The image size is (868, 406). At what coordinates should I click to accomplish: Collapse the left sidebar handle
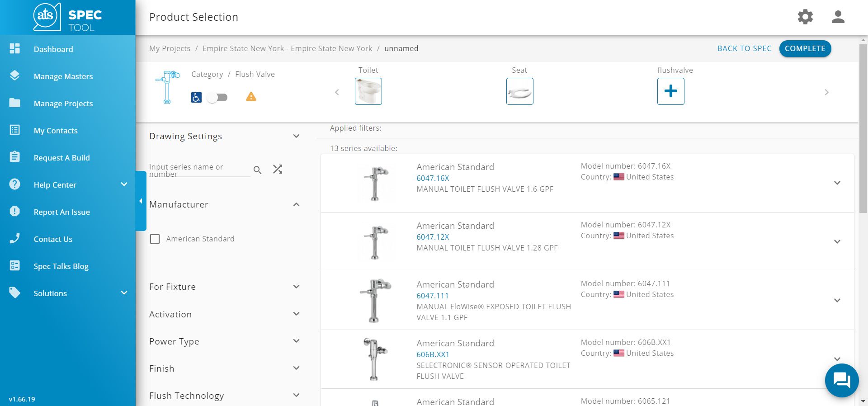point(141,201)
